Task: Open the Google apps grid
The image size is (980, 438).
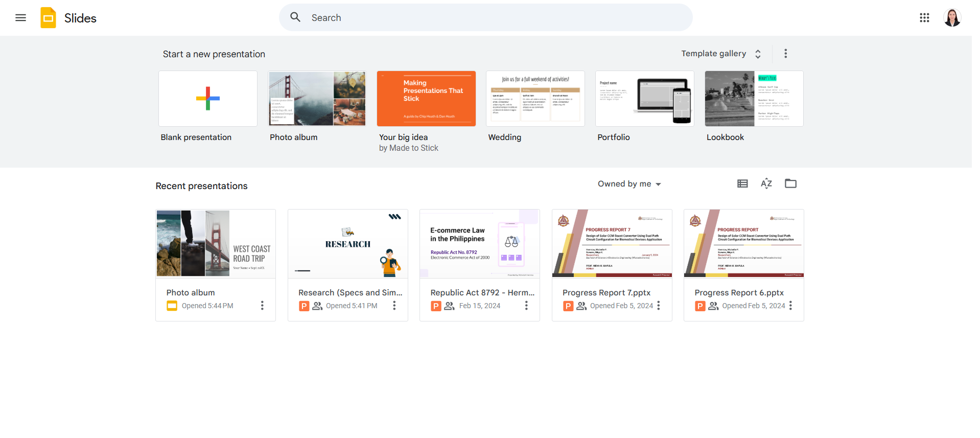Action: coord(924,18)
